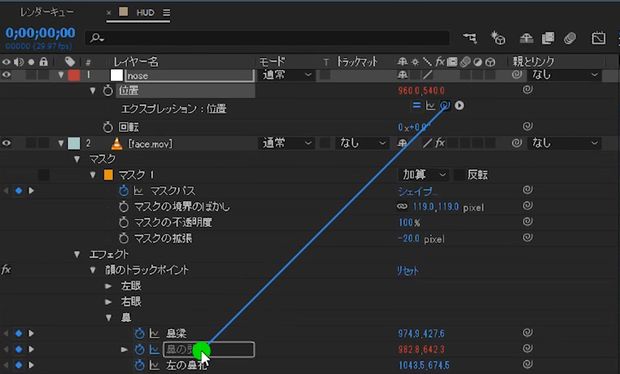The width and height of the screenshot is (620, 374).
Task: Open the mask mode 加算 dropdown
Action: 423,174
